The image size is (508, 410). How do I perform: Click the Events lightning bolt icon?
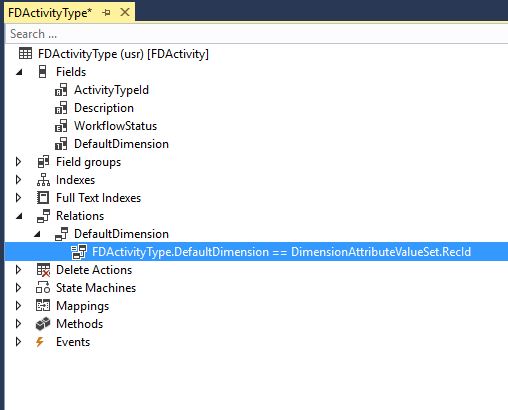click(x=40, y=342)
